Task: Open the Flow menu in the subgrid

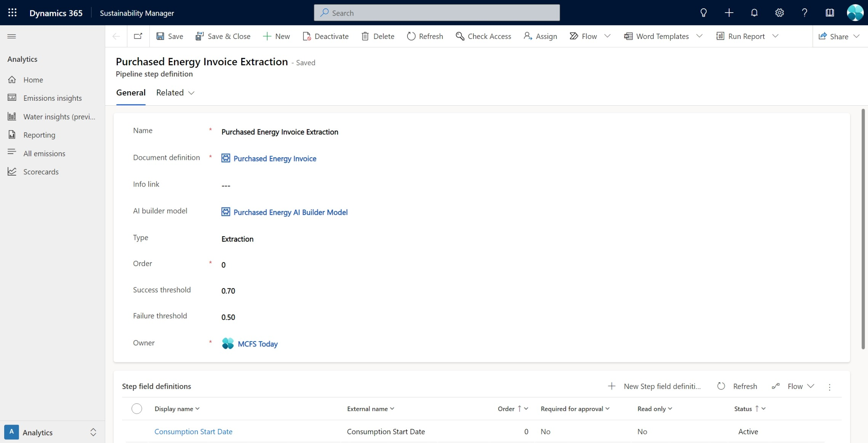Action: pyautogui.click(x=793, y=386)
